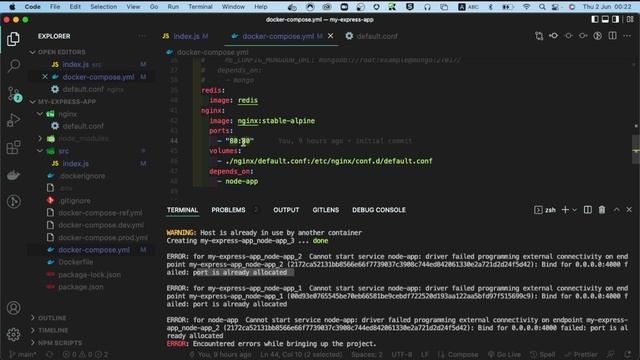Open the Terminal menu in menu bar
The image size is (640, 360).
(x=200, y=7)
